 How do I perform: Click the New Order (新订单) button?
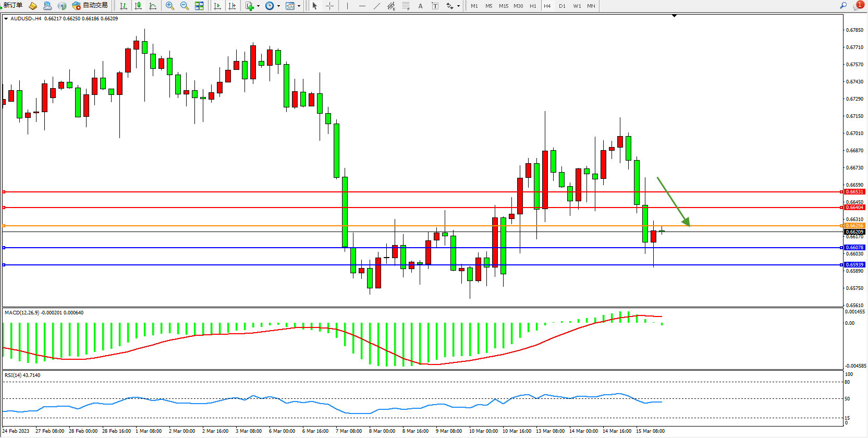click(13, 6)
